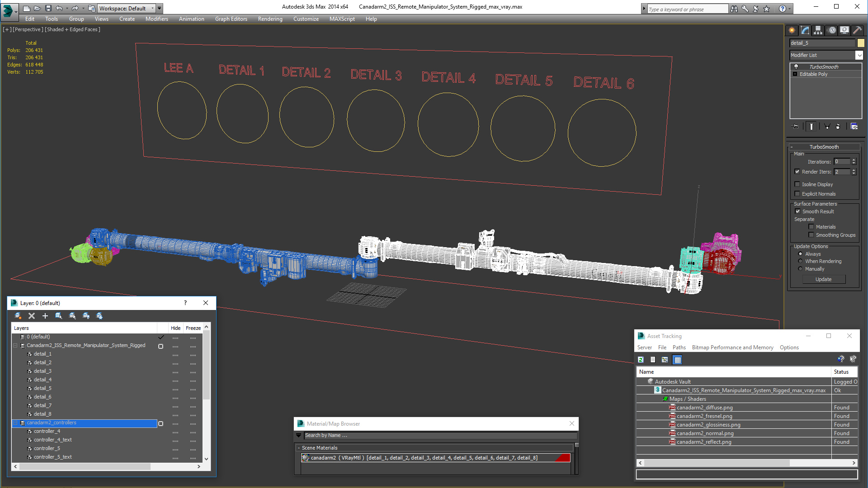Toggle Render Iters checkbox
Image resolution: width=868 pixels, height=488 pixels.
[797, 172]
